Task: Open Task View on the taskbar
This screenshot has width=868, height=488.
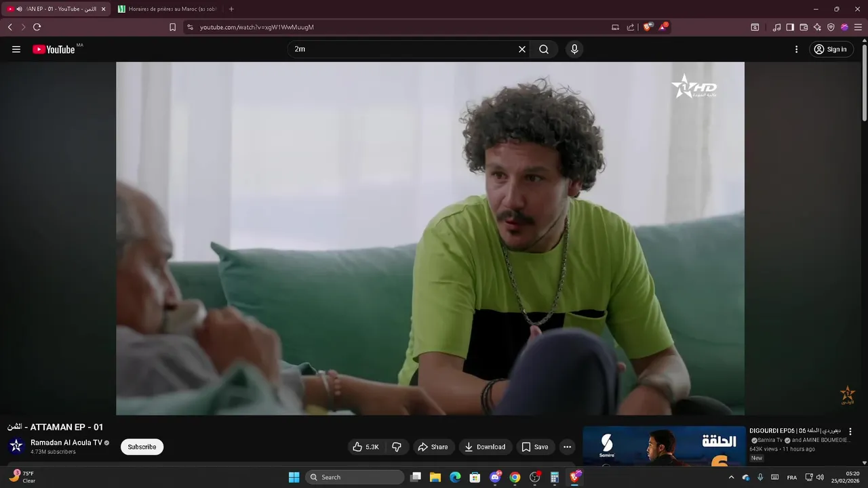Action: 416,477
